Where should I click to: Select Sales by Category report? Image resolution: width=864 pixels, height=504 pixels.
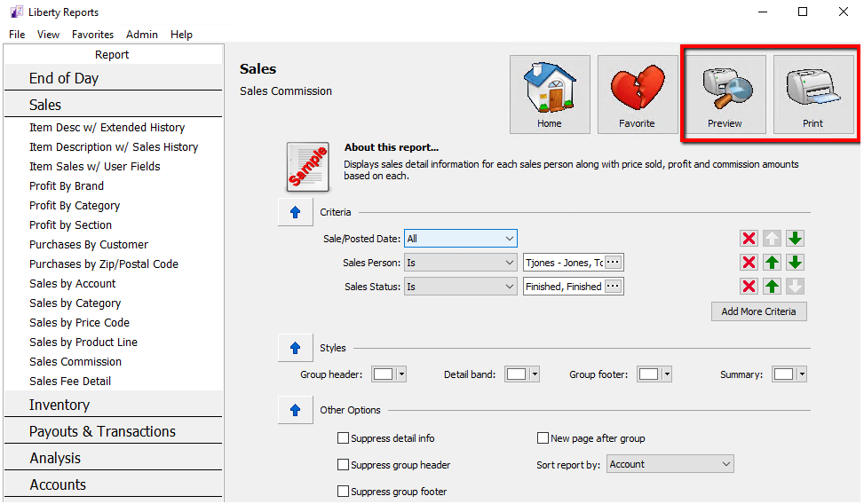tap(75, 303)
